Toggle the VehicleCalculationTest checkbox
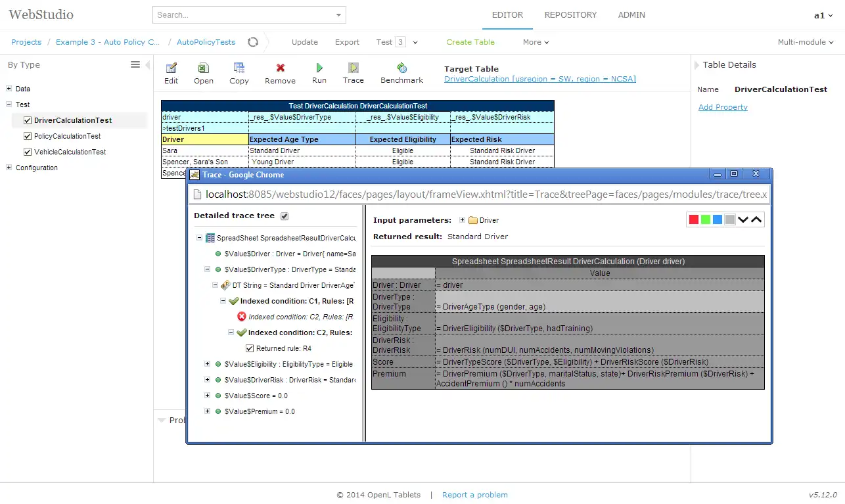Viewport: 845px width, 504px height. tap(28, 152)
